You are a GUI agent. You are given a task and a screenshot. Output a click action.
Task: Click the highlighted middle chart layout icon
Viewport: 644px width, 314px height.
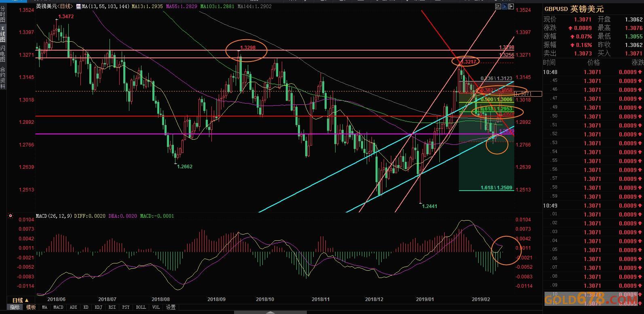[505, 6]
